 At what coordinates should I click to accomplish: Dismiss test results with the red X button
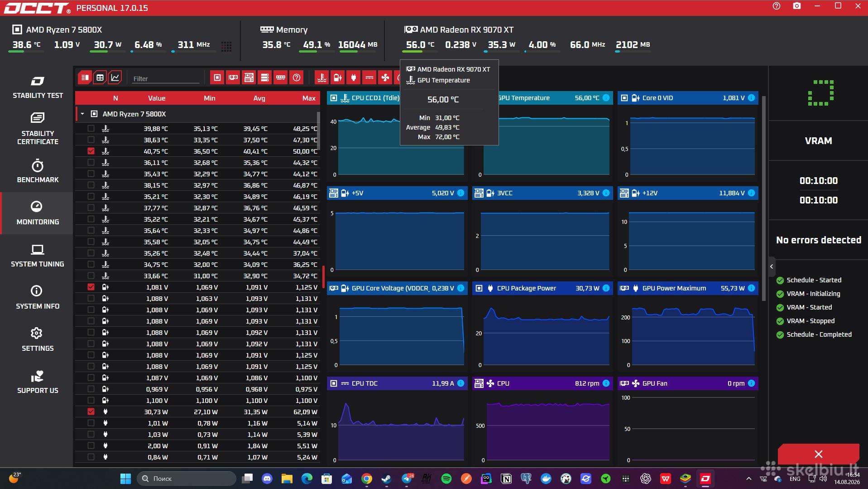click(x=818, y=454)
